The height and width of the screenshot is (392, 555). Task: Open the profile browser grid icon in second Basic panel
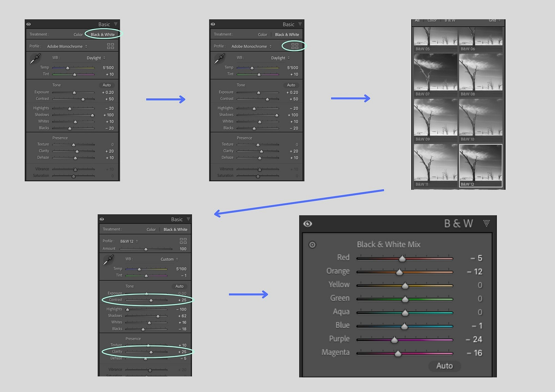(295, 46)
